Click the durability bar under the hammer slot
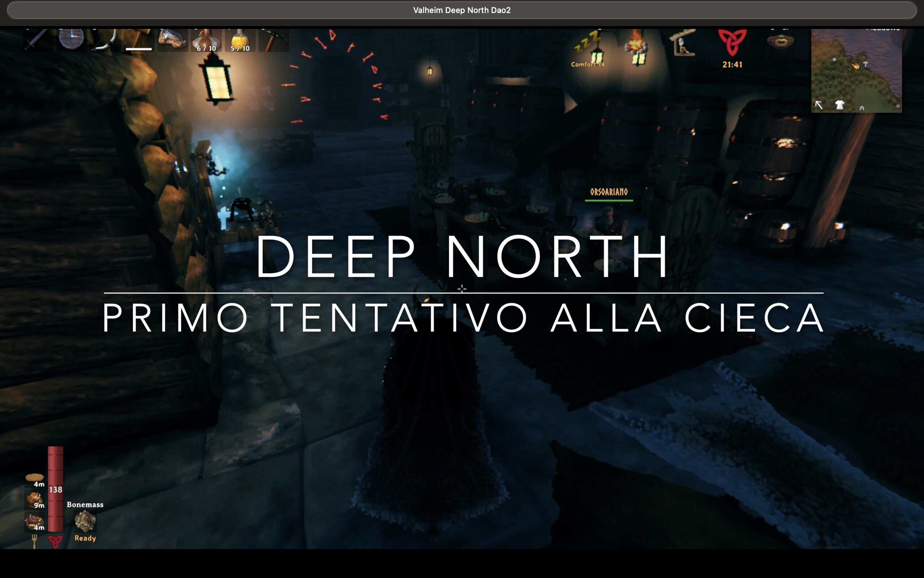924x578 pixels. pos(139,49)
